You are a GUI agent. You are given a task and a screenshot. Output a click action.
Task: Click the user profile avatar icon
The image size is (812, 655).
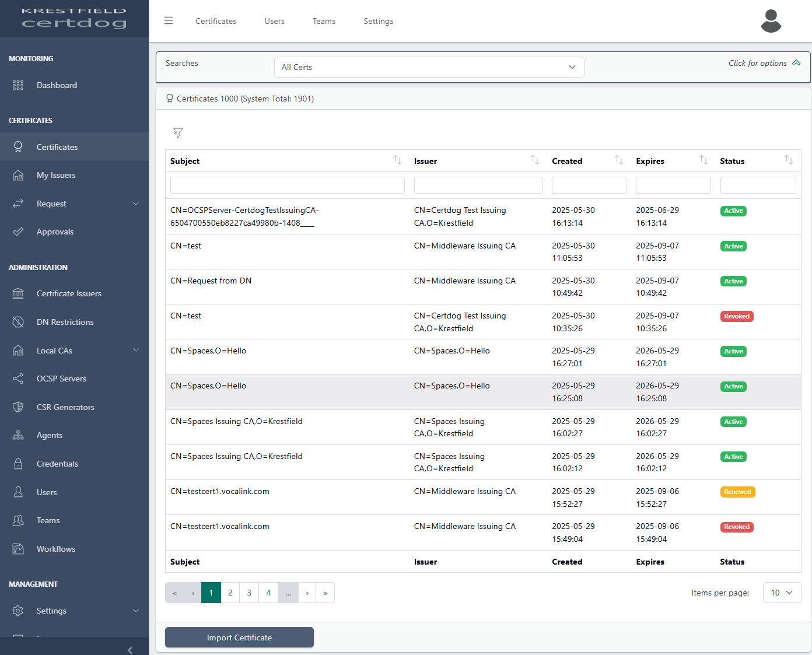[x=771, y=21]
